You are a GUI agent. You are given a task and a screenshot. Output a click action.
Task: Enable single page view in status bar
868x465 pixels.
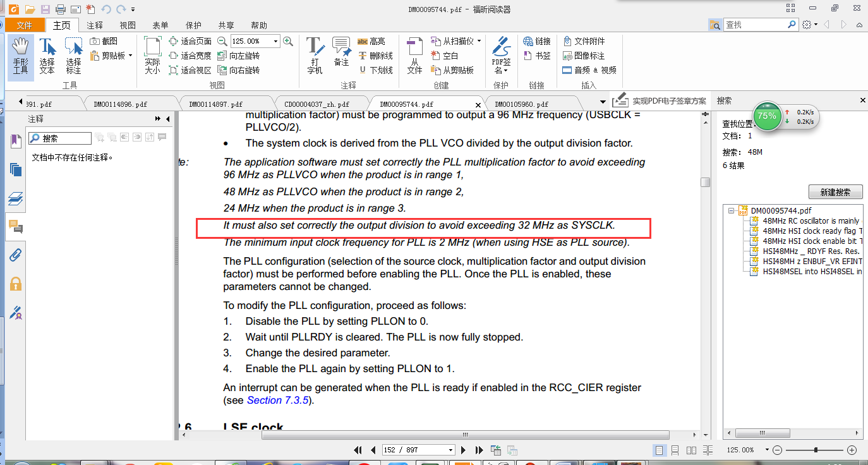(660, 450)
